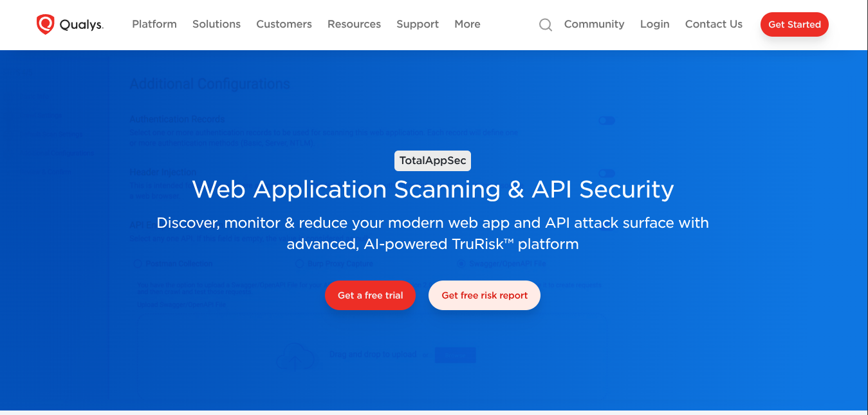The width and height of the screenshot is (868, 415).
Task: Open the More dropdown
Action: click(x=467, y=24)
